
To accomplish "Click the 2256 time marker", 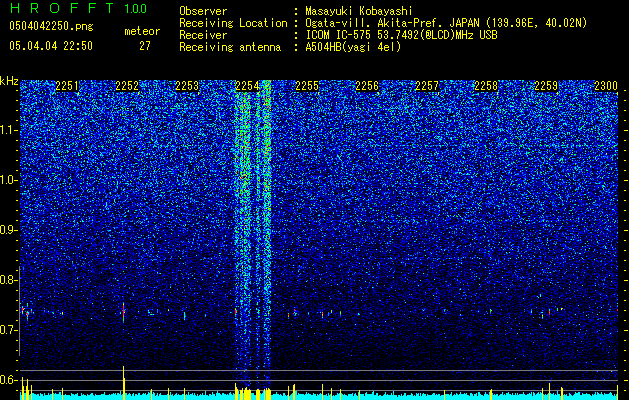I will [x=367, y=86].
